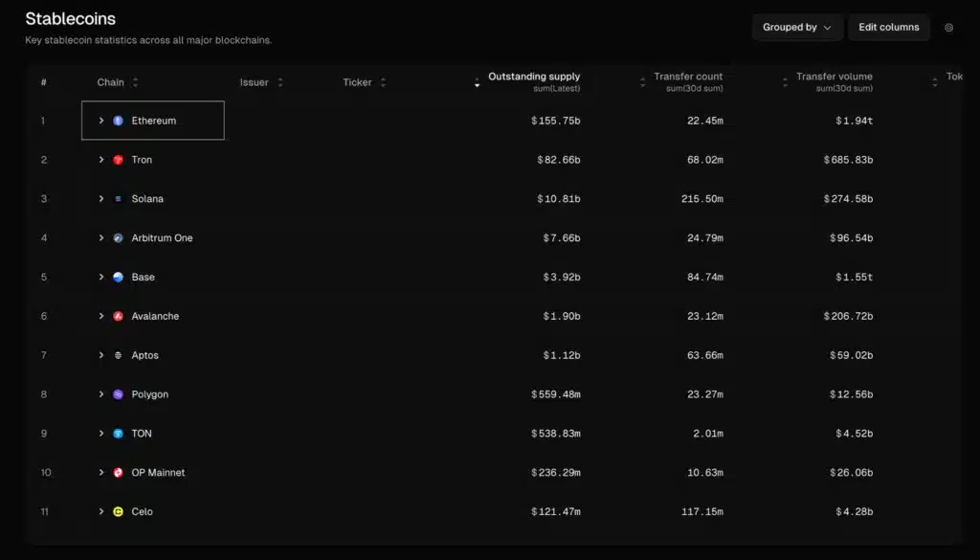Viewport: 980px width, 560px height.
Task: Click the Polygon logo icon
Action: (119, 393)
